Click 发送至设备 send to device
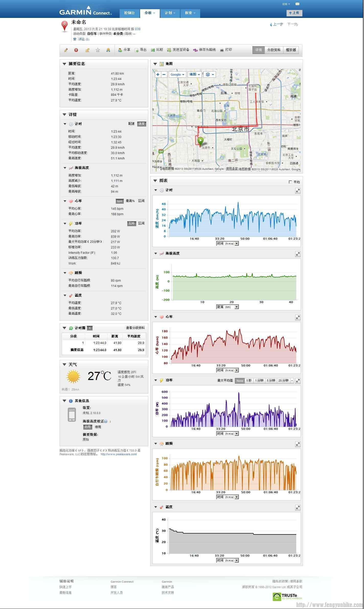Image resolution: width=364 pixels, height=609 pixels. tap(178, 50)
